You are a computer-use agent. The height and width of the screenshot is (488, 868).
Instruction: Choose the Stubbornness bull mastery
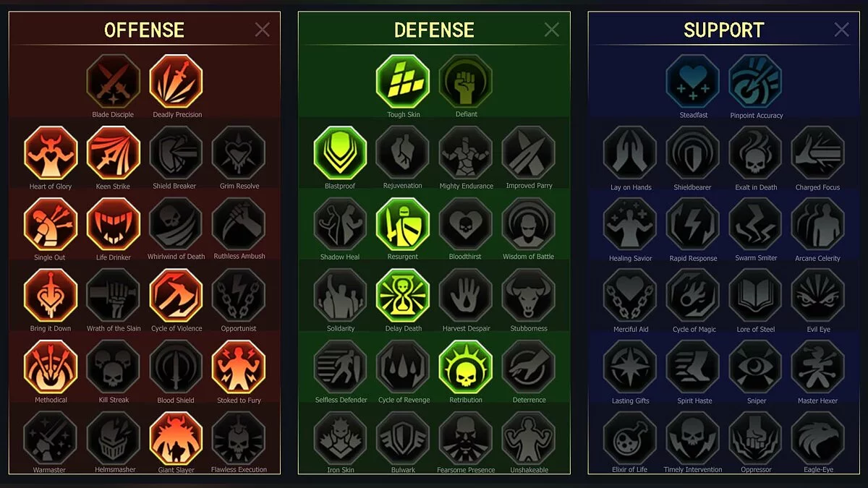pos(529,296)
